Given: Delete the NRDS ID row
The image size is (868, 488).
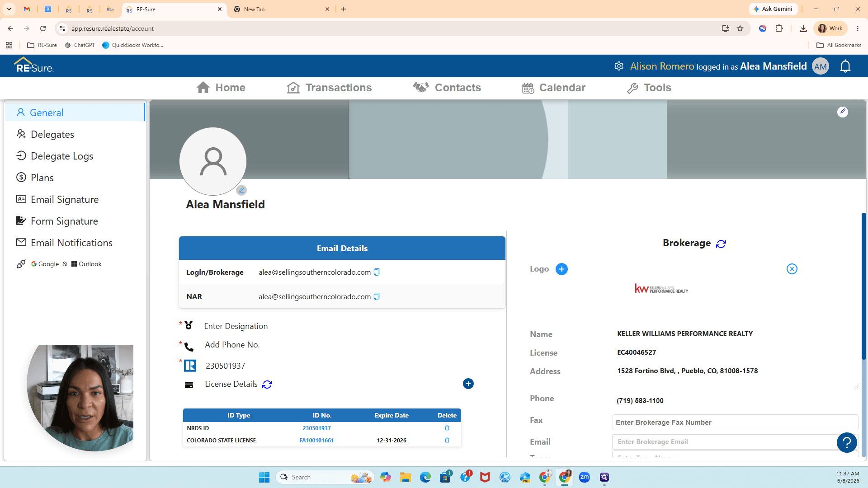Looking at the screenshot, I should pyautogui.click(x=447, y=428).
